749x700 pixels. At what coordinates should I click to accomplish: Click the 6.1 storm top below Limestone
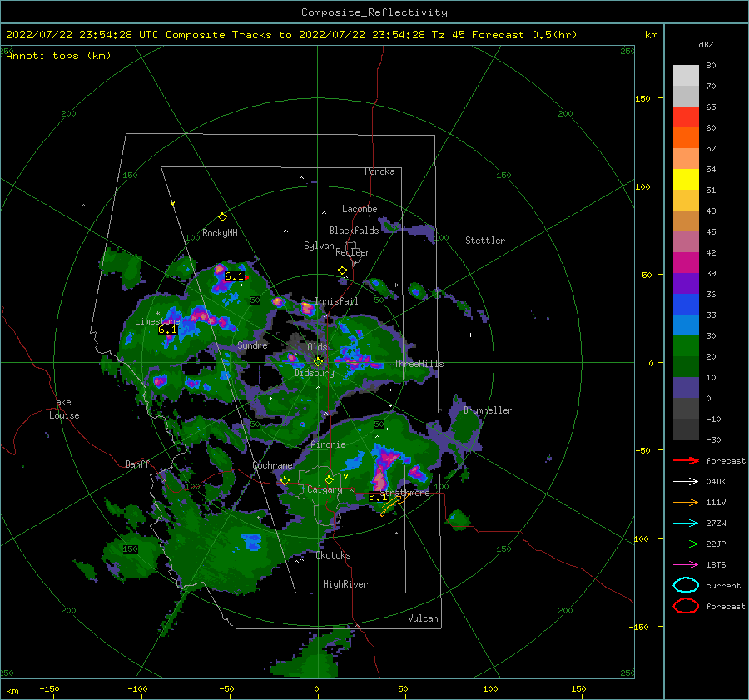click(167, 330)
